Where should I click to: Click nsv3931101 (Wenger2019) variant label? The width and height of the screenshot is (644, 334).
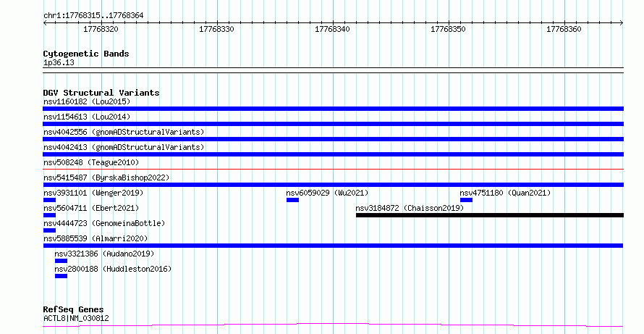click(x=93, y=193)
